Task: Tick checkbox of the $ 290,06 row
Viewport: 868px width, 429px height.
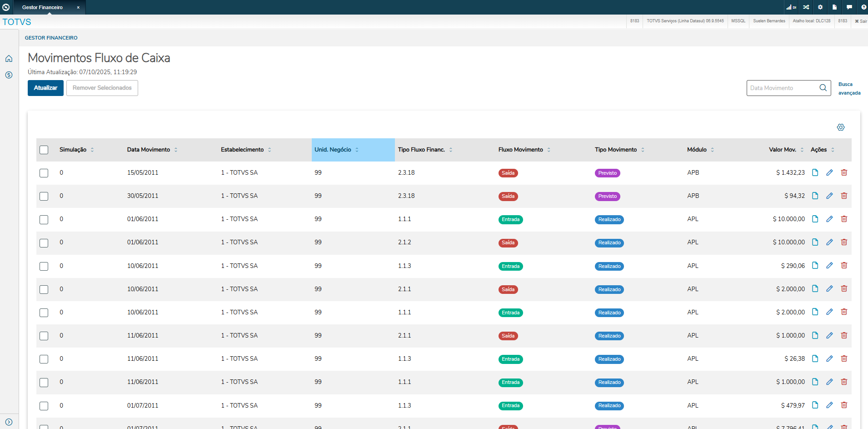Action: point(44,266)
